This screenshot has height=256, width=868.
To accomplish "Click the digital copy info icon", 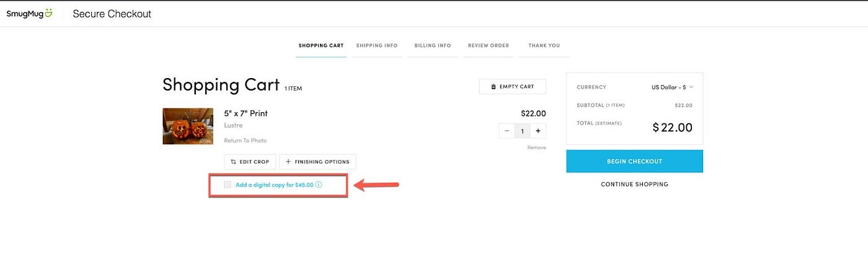I will 319,185.
